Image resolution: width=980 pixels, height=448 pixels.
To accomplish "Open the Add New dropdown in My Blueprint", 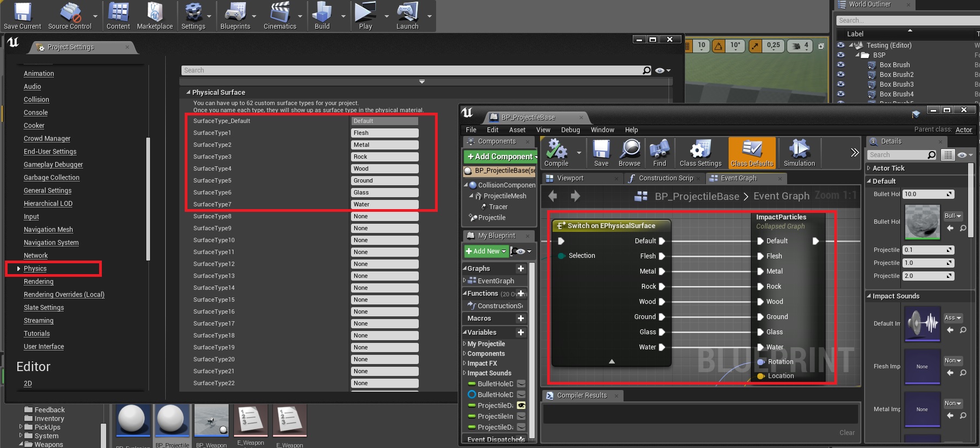I will (x=486, y=251).
